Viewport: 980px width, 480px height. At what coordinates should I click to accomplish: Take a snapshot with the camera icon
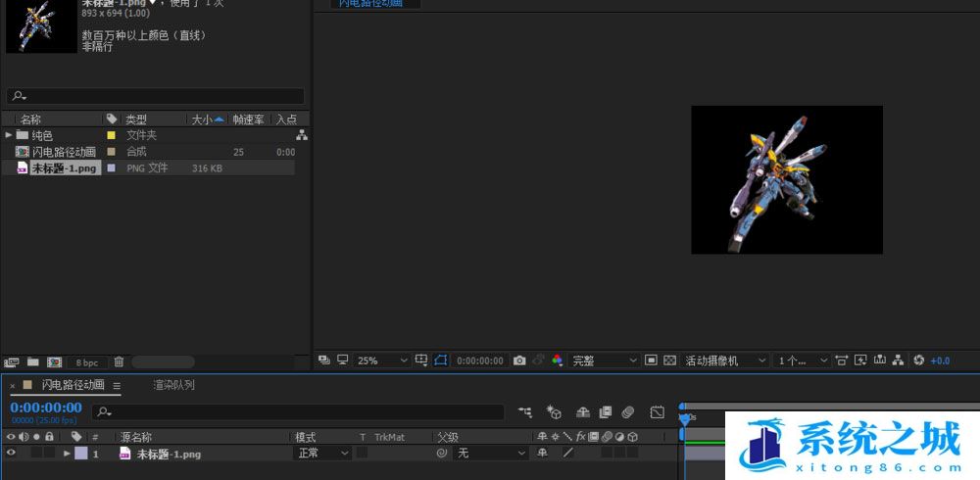point(519,360)
